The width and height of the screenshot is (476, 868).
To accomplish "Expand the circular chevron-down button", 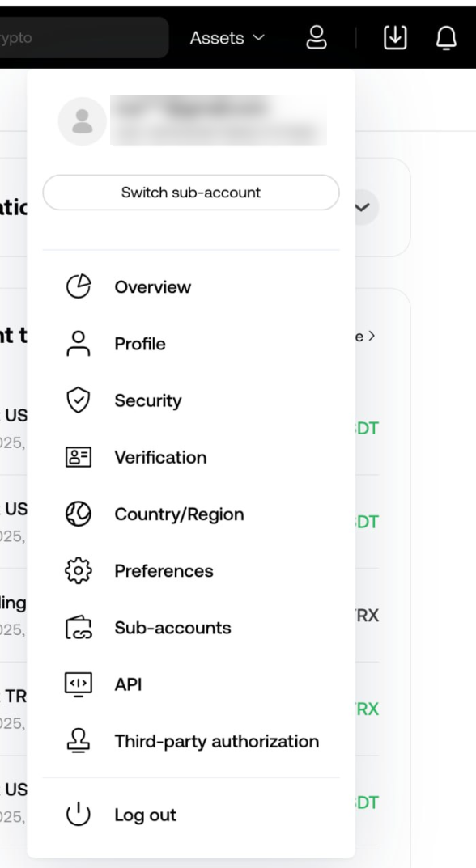I will point(363,207).
